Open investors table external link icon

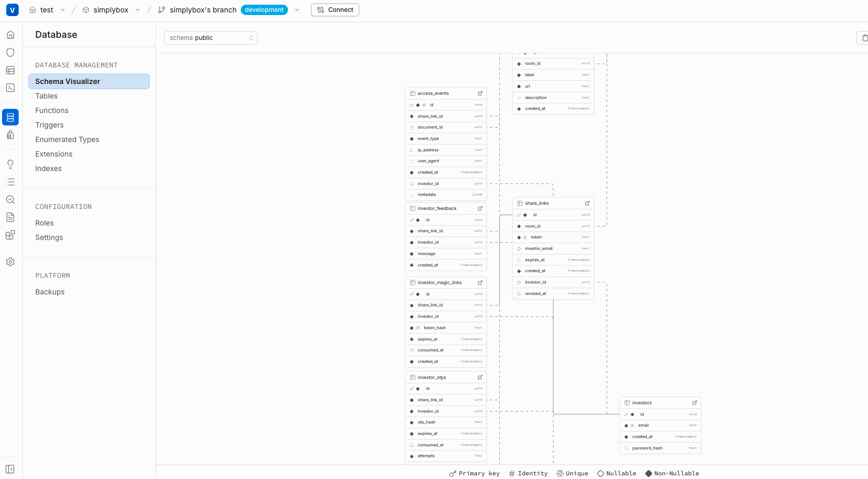pos(695,403)
